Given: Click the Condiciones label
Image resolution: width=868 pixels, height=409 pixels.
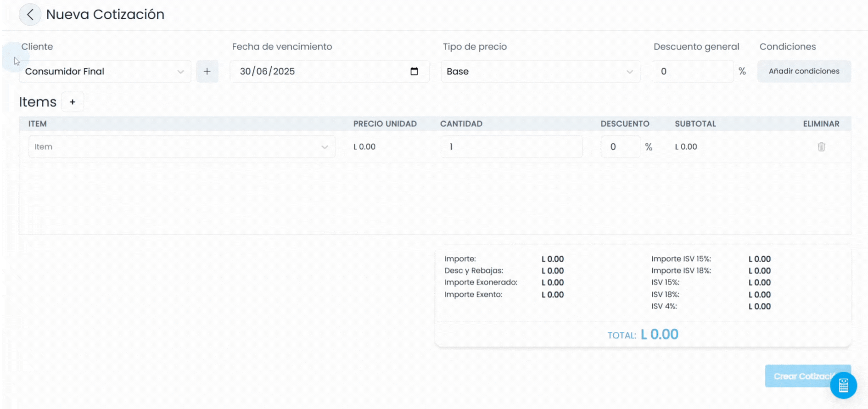Looking at the screenshot, I should [x=787, y=46].
